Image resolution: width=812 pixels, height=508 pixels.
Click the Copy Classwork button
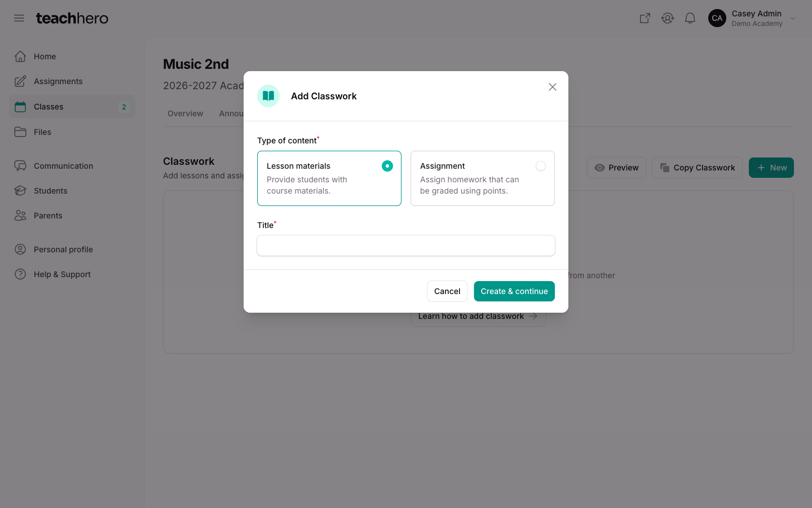(697, 168)
